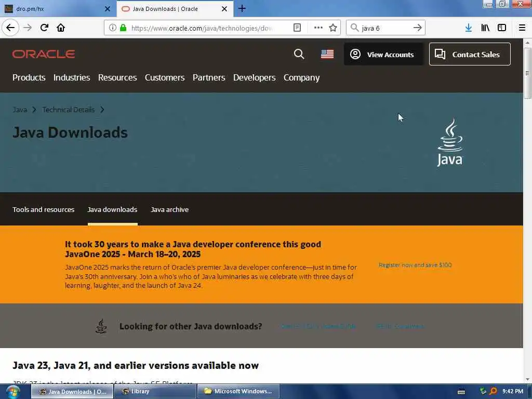
Task: Open the Resources menu
Action: 117,78
